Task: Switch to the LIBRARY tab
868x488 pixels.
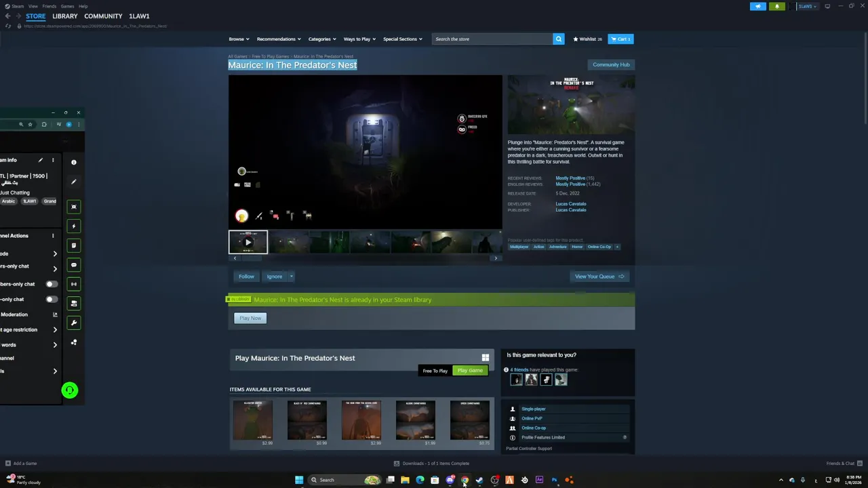Action: point(65,16)
